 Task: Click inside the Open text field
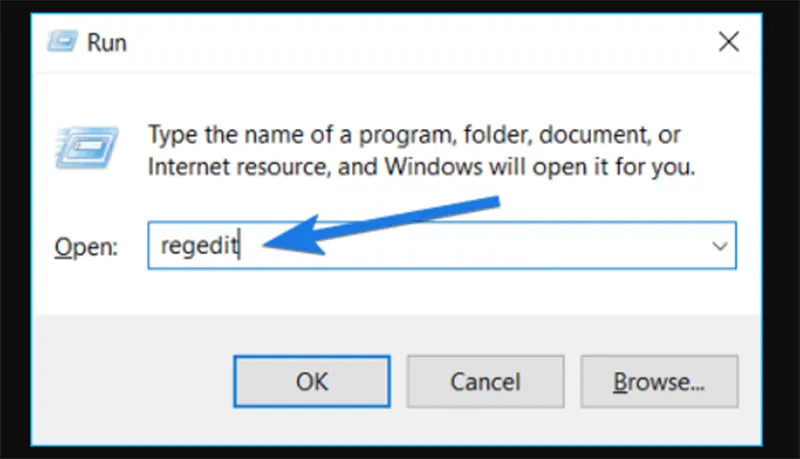442,245
